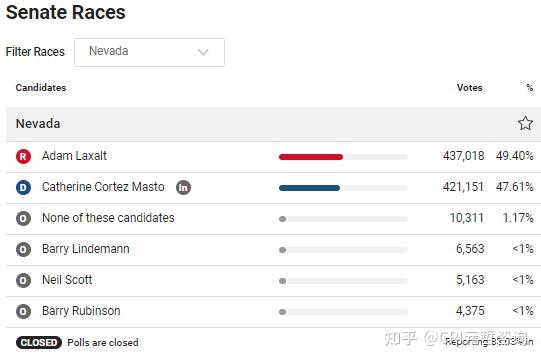Click the Senate Races heading
Viewport: 541px width, 362px height.
(66, 12)
